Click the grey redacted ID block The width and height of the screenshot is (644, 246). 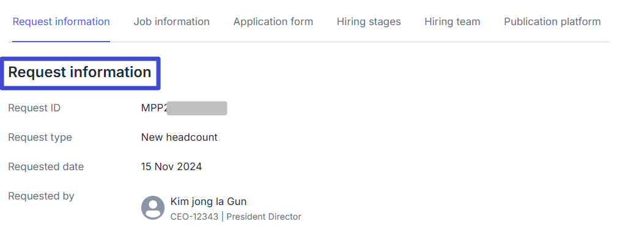(x=196, y=108)
